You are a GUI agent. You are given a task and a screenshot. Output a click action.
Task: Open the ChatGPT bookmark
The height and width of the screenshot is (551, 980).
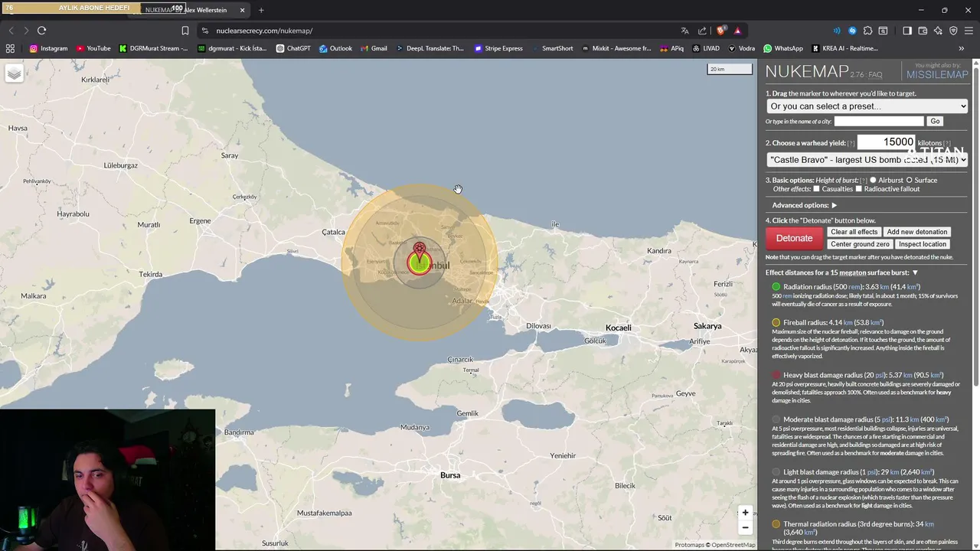tap(293, 48)
